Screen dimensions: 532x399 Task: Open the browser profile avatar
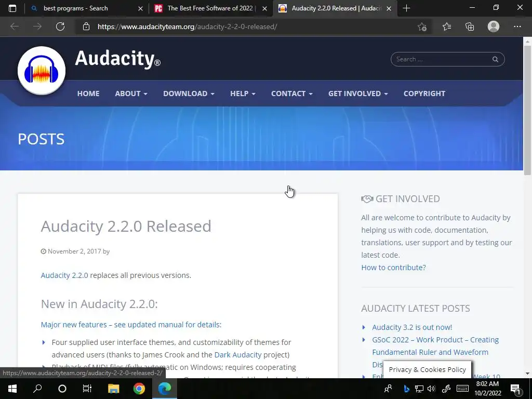[x=494, y=26]
